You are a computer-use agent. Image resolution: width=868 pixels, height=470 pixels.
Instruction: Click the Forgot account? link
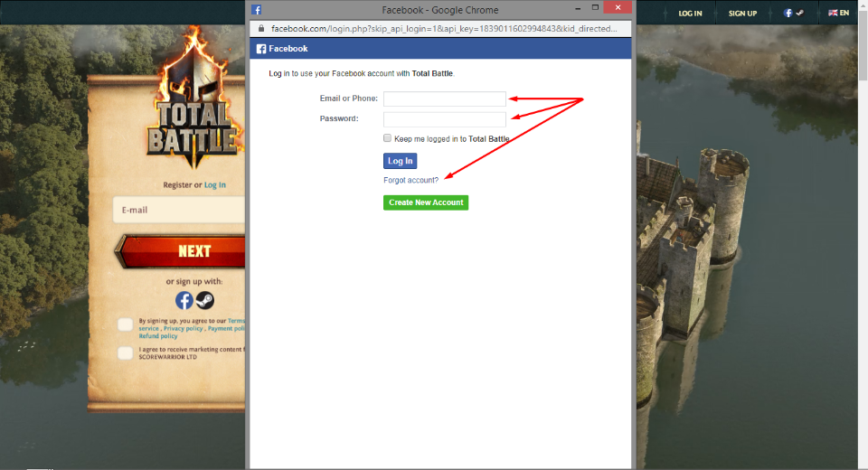coord(410,180)
